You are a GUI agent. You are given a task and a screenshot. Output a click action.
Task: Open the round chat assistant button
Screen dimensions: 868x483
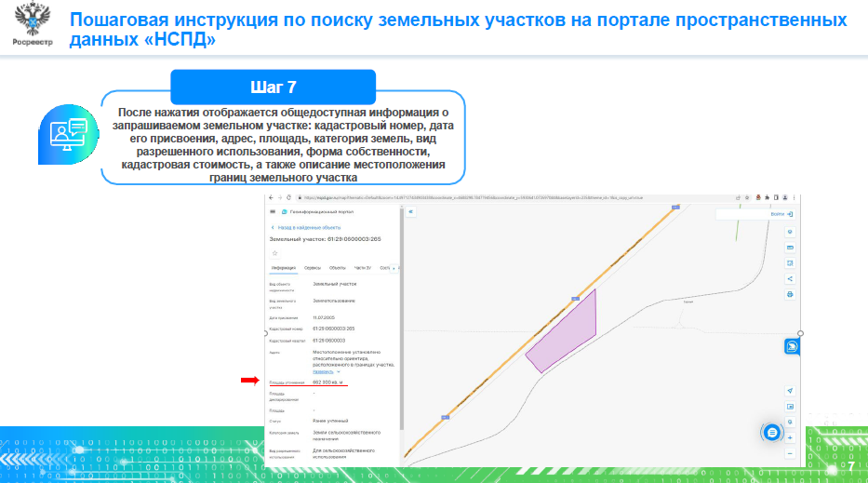coord(771,433)
